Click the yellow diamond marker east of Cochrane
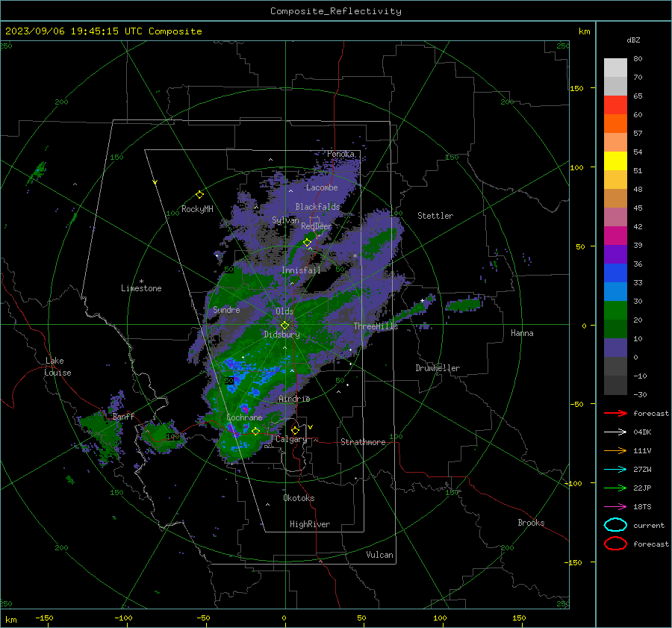The width and height of the screenshot is (672, 628). 255,432
